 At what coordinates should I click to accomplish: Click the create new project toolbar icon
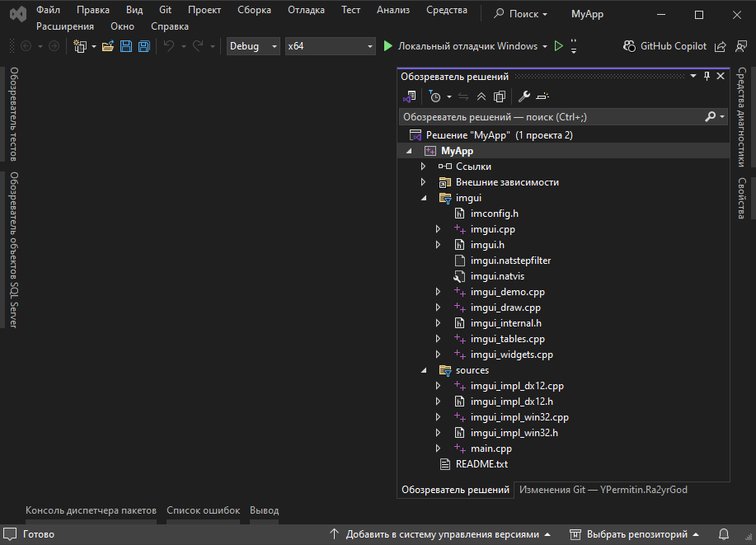point(79,46)
